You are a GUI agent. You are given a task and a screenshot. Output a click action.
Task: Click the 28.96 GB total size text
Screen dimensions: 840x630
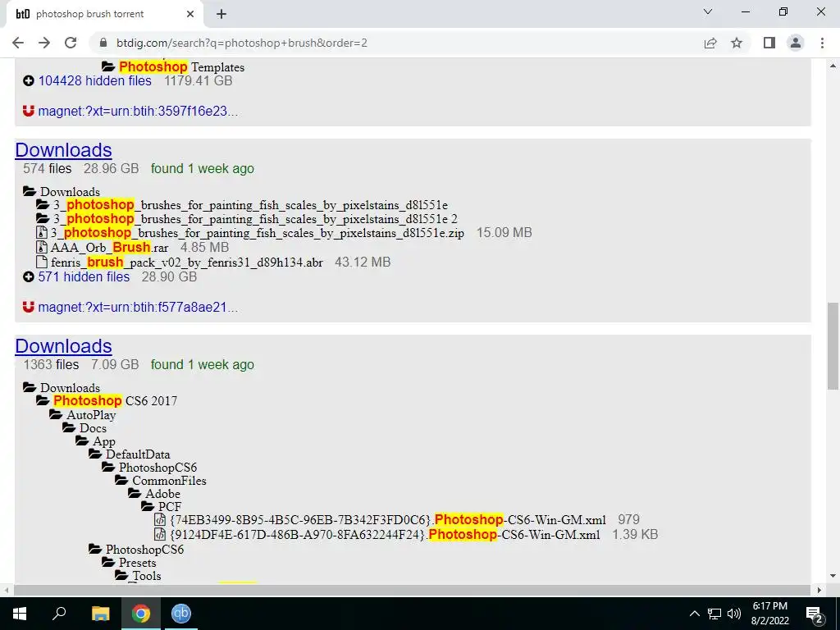111,169
